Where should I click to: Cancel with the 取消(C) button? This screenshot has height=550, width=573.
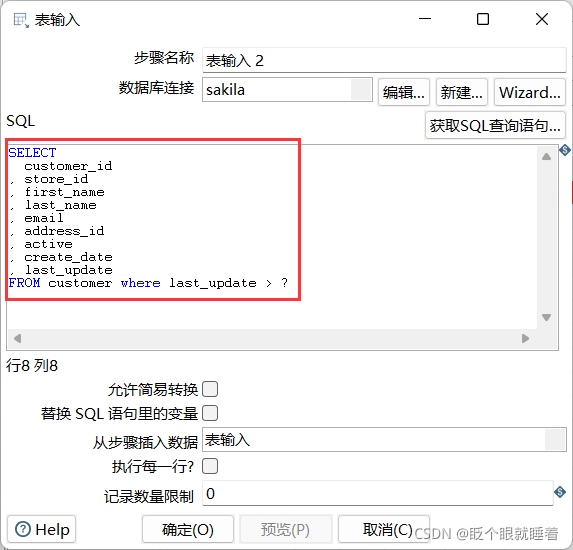point(384,529)
